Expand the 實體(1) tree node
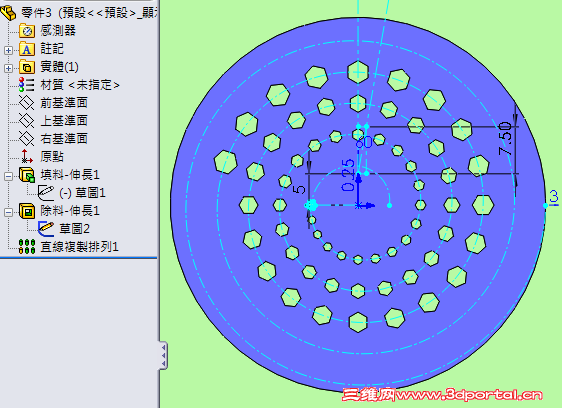562x408 pixels. point(8,68)
